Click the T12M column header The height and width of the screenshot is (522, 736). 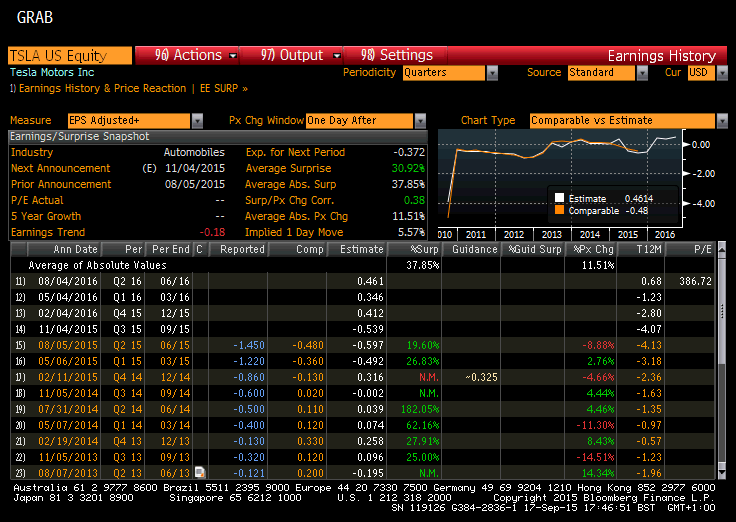(x=640, y=249)
